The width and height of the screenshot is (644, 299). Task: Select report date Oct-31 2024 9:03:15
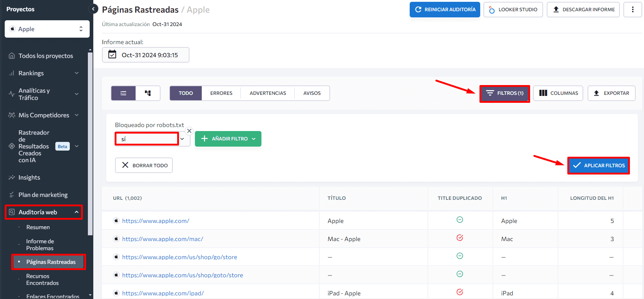(145, 55)
